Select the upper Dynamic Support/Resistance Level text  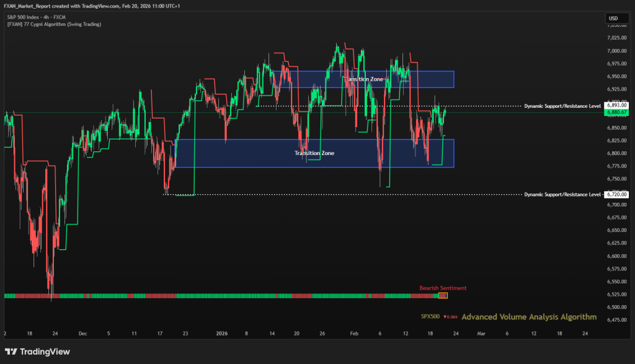coord(562,106)
